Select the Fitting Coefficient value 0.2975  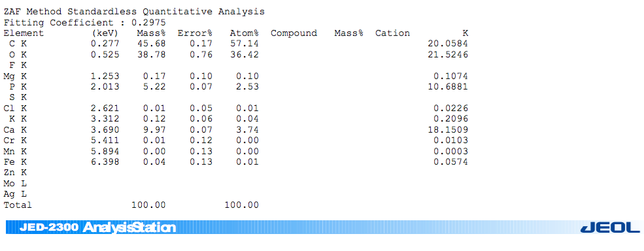coord(149,23)
